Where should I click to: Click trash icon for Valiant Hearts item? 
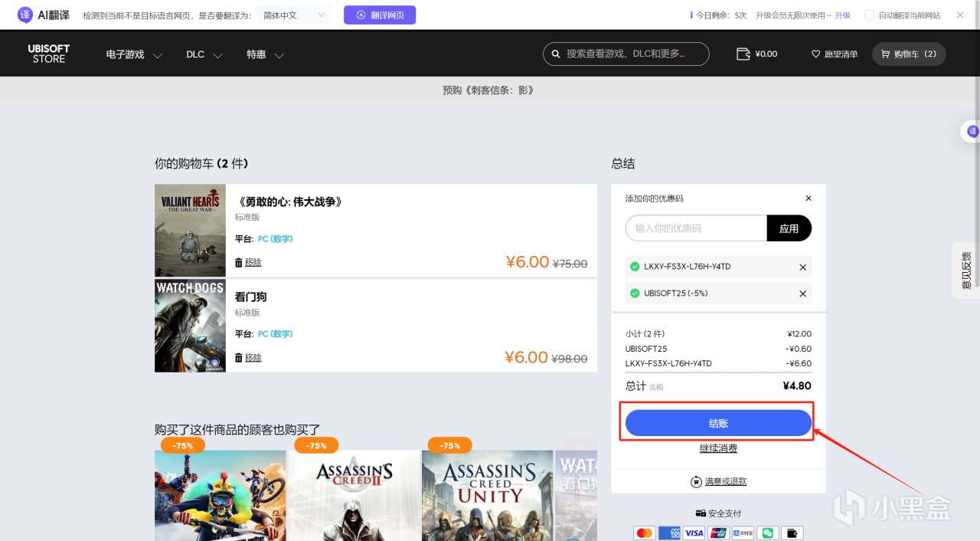(239, 262)
